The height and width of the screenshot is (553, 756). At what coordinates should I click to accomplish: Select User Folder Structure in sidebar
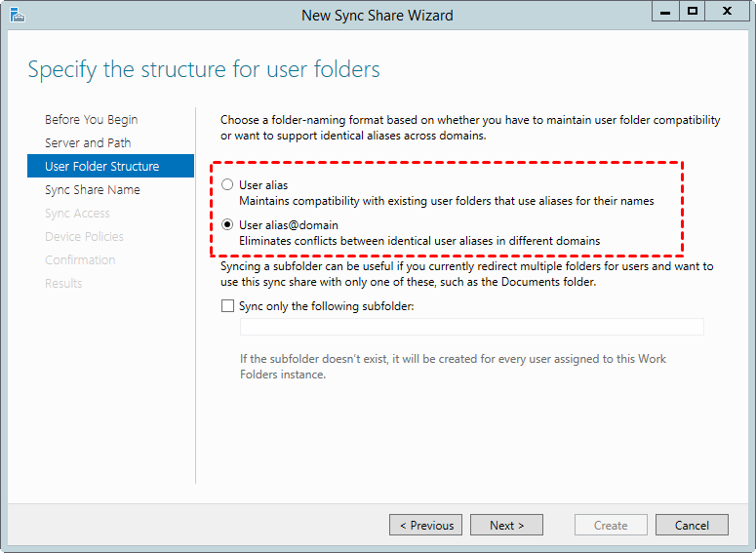[101, 167]
